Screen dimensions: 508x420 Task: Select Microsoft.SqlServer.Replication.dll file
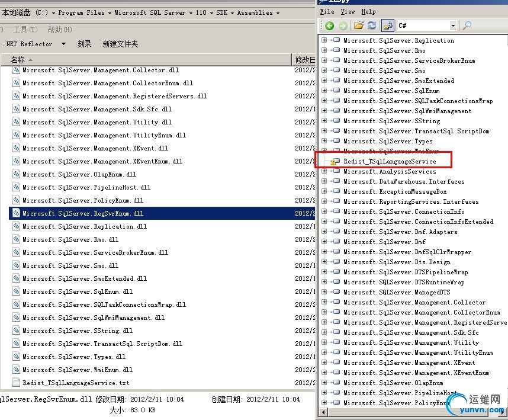tap(85, 226)
